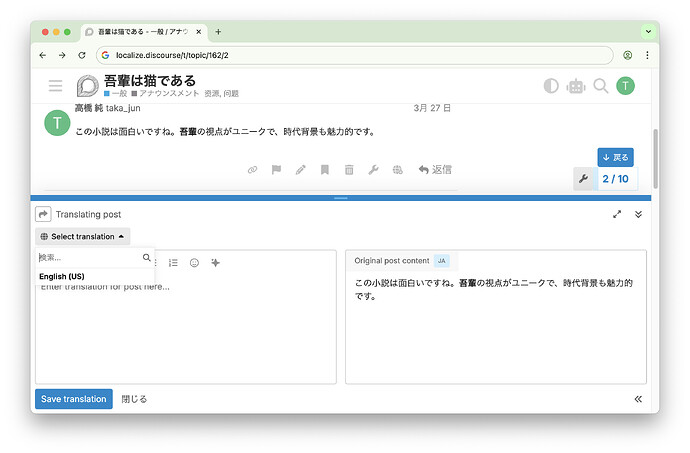Open the 3月 27 日 post date link
The width and height of the screenshot is (690, 453).
432,108
